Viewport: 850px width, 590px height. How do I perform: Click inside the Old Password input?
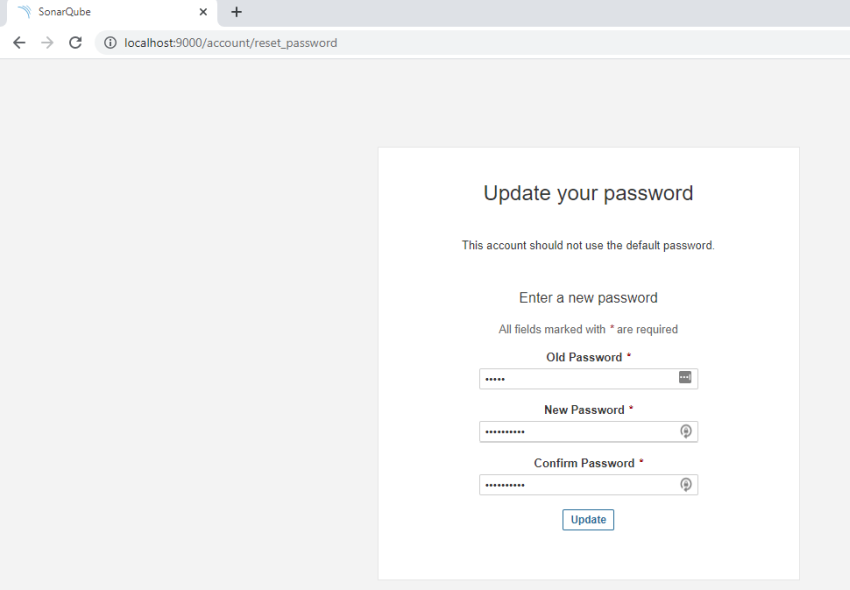[570, 378]
